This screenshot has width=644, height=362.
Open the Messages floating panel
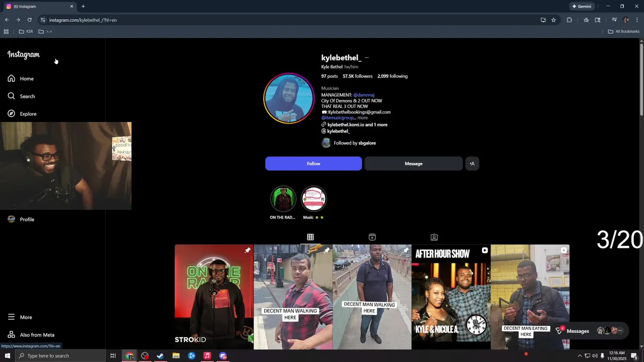590,331
